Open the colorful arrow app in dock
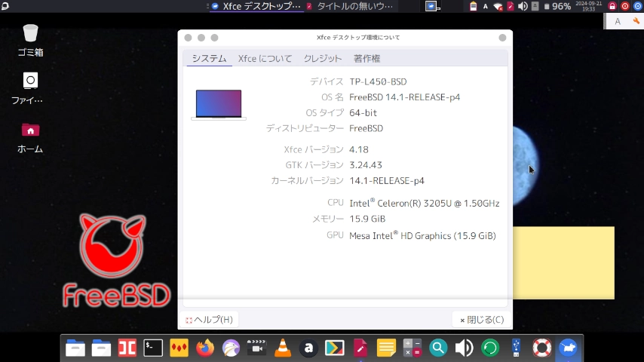 pos(334,348)
